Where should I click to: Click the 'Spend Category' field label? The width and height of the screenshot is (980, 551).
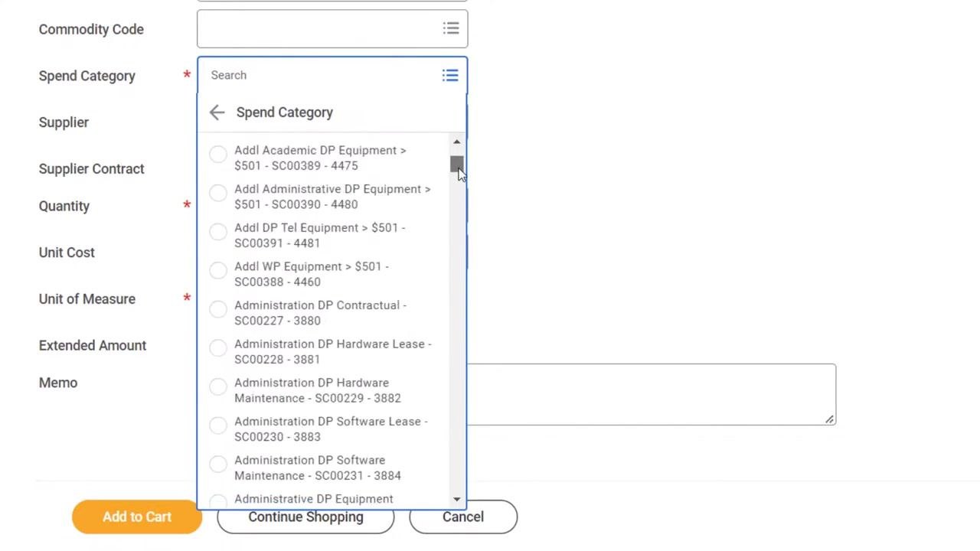[x=87, y=76]
